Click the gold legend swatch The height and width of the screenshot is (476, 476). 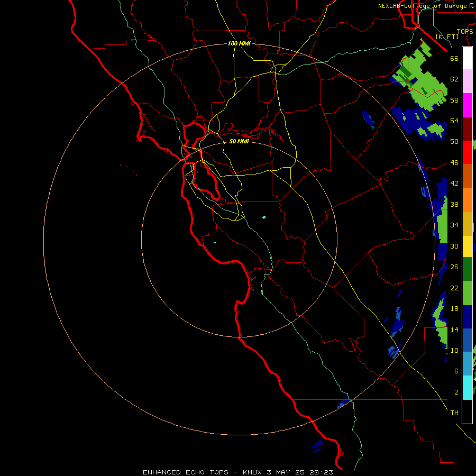(467, 223)
